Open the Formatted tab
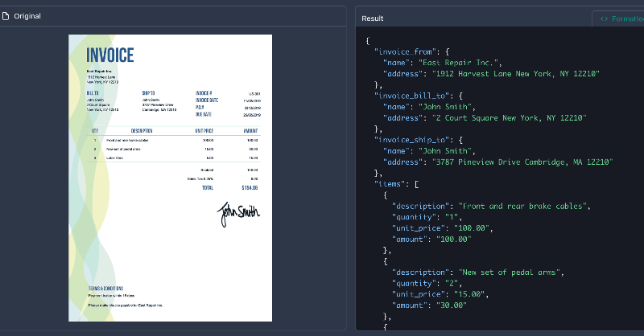Screen dimensions: 644x336 pos(620,18)
